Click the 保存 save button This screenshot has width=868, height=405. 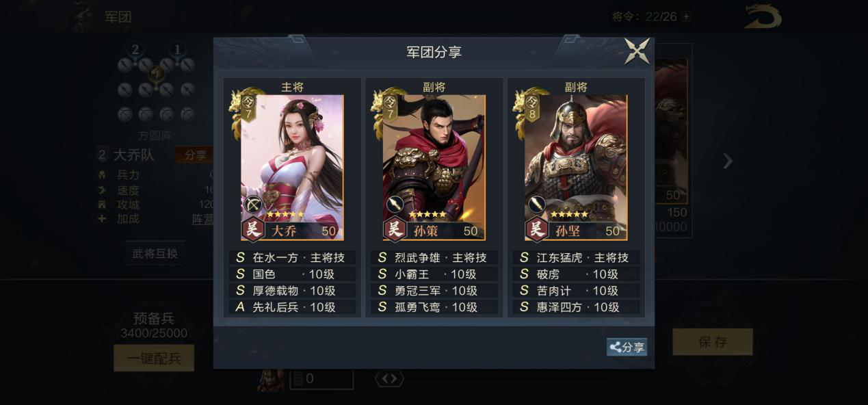pyautogui.click(x=713, y=342)
